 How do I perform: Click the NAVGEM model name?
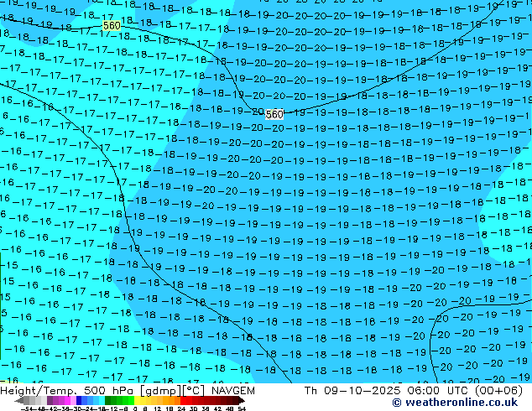(232, 391)
